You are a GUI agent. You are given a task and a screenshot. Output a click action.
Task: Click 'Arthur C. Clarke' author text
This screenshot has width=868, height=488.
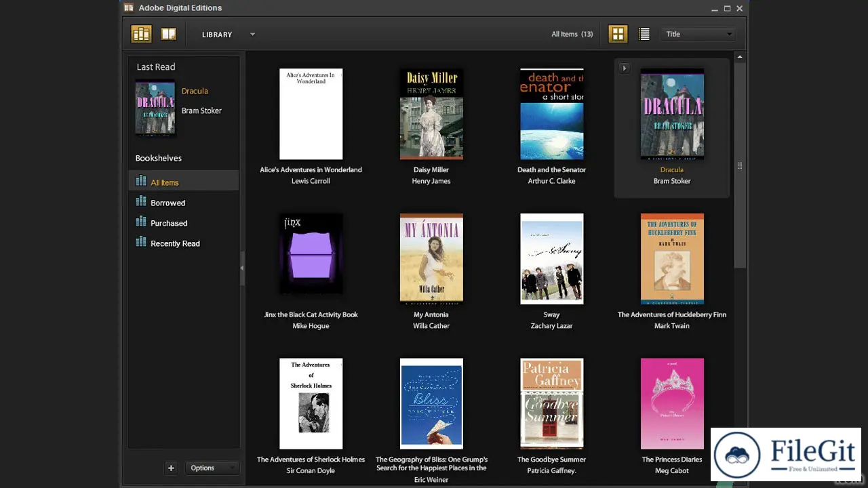[551, 181]
